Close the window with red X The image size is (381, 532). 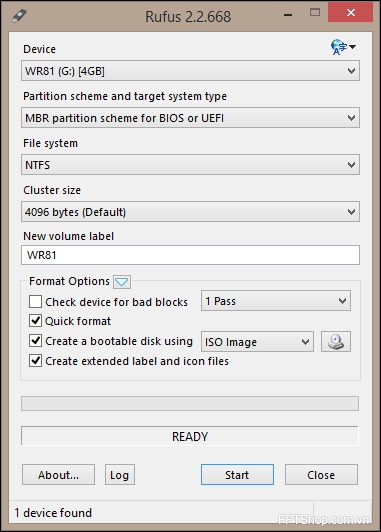(351, 13)
